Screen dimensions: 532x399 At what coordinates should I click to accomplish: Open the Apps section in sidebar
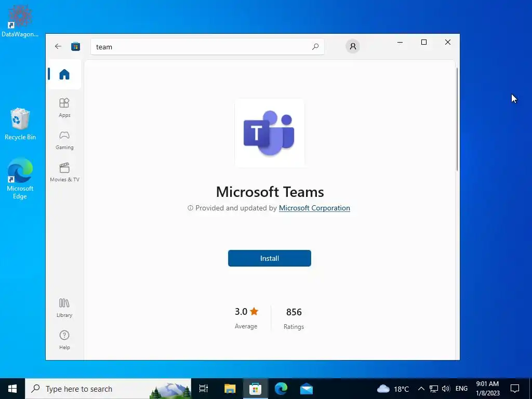coord(64,108)
